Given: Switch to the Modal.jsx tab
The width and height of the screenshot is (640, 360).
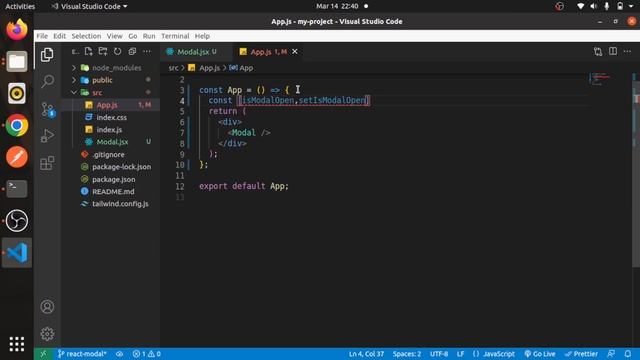Looking at the screenshot, I should [x=196, y=51].
